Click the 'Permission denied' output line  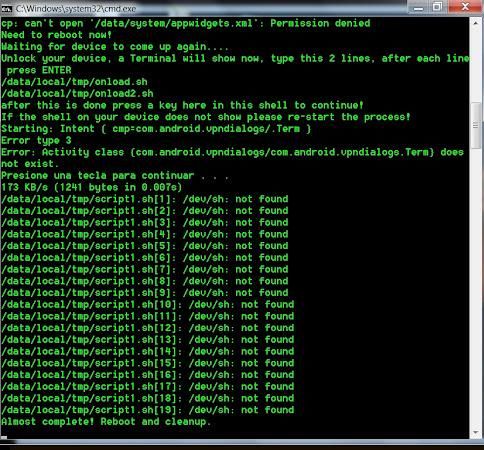[186, 23]
